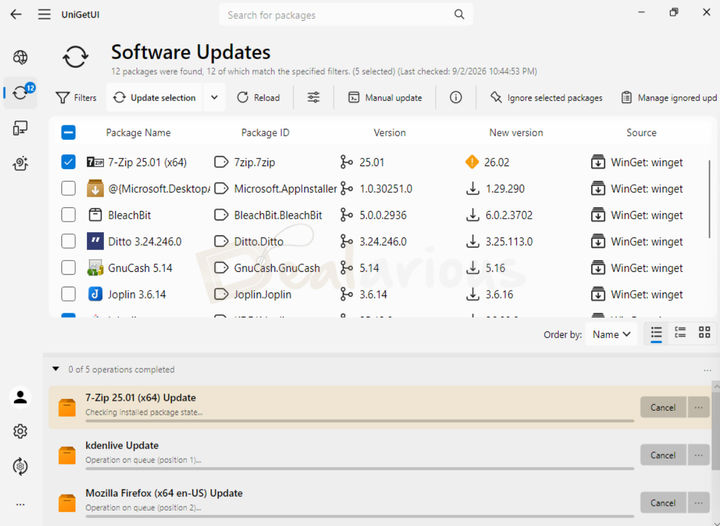Click the Joplin.Joplin package ID

click(263, 294)
